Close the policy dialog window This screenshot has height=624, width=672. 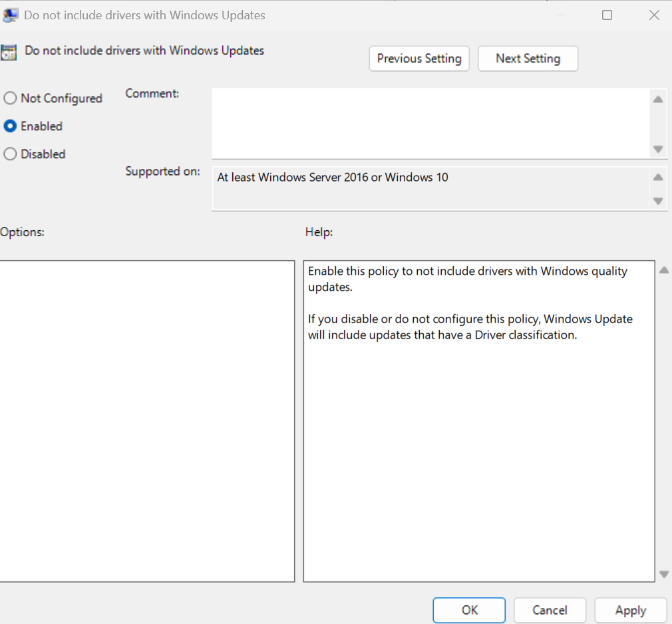[x=654, y=15]
